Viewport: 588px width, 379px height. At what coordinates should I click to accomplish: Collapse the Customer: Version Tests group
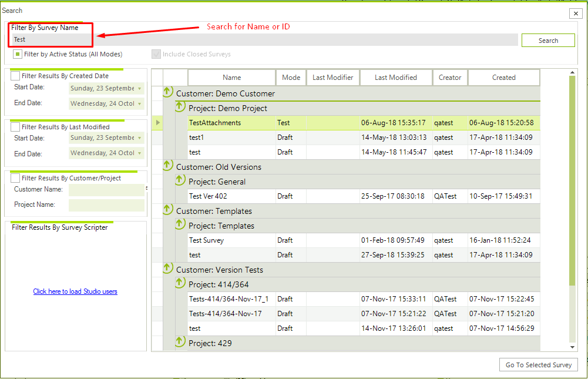167,269
